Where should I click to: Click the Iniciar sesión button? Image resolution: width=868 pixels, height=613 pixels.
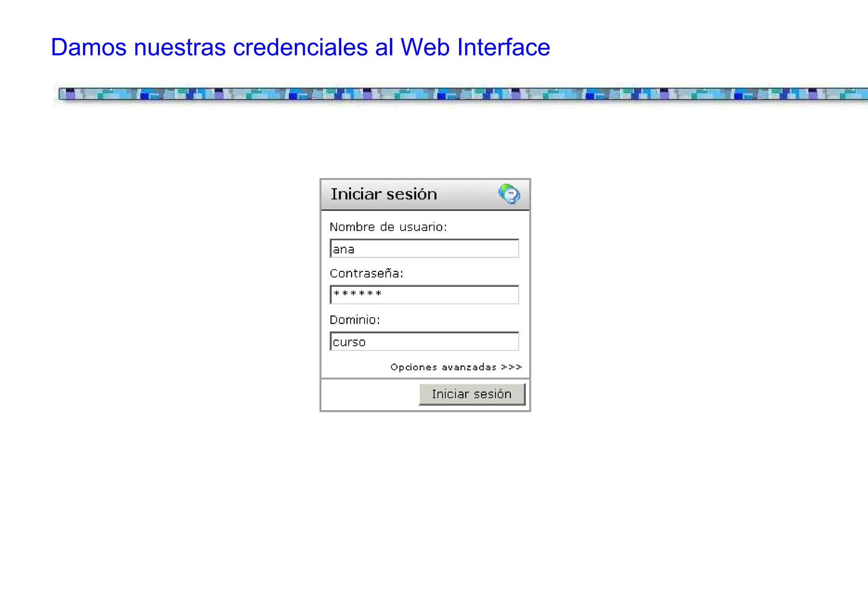point(472,394)
